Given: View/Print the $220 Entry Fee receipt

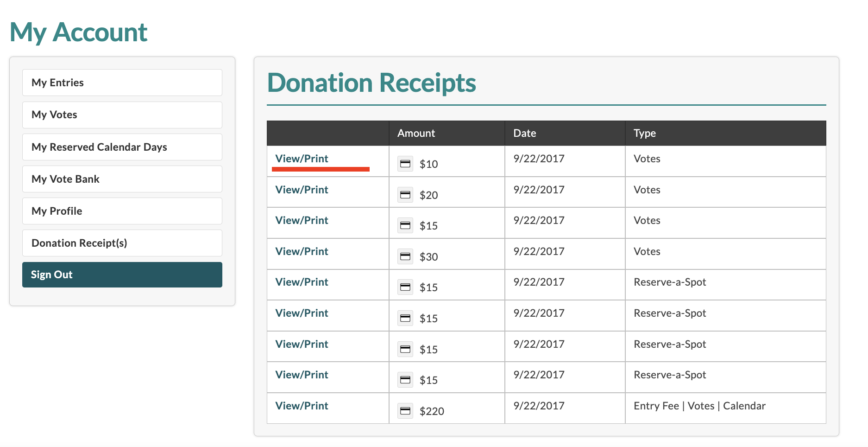Looking at the screenshot, I should [x=302, y=406].
